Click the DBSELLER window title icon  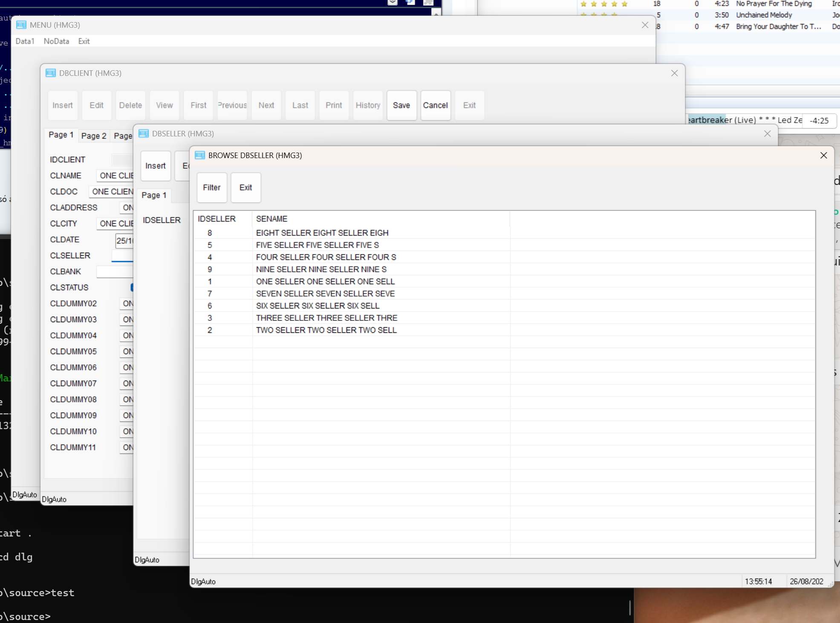pyautogui.click(x=144, y=134)
